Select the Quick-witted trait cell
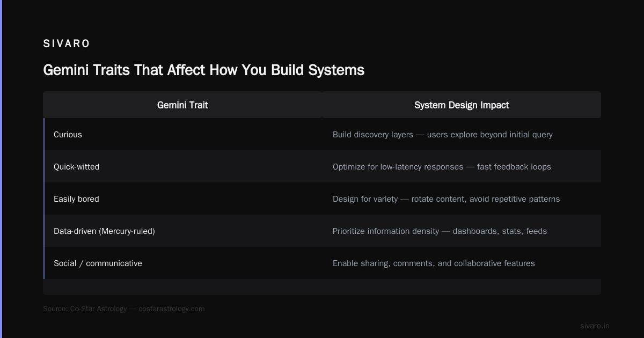The height and width of the screenshot is (338, 644). [184, 167]
